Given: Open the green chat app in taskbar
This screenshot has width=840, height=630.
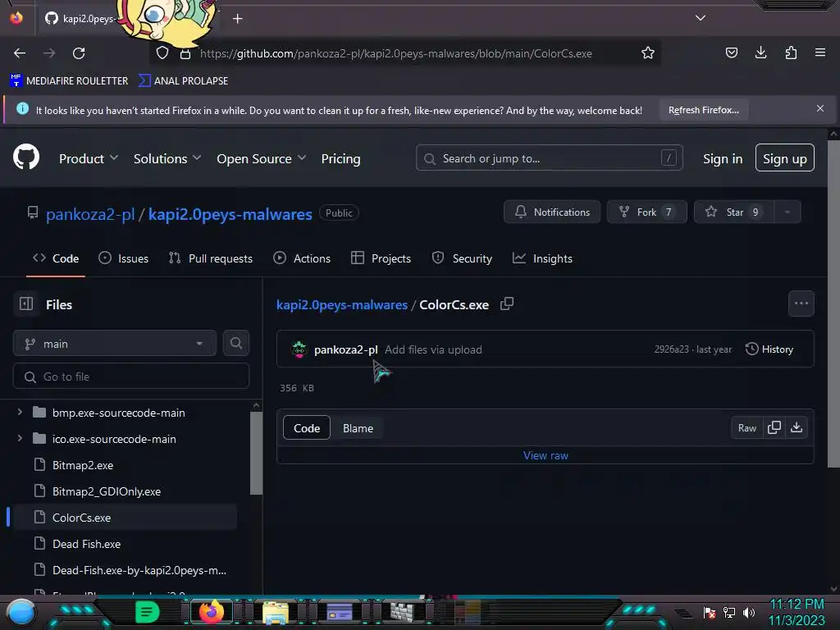Looking at the screenshot, I should [x=148, y=612].
